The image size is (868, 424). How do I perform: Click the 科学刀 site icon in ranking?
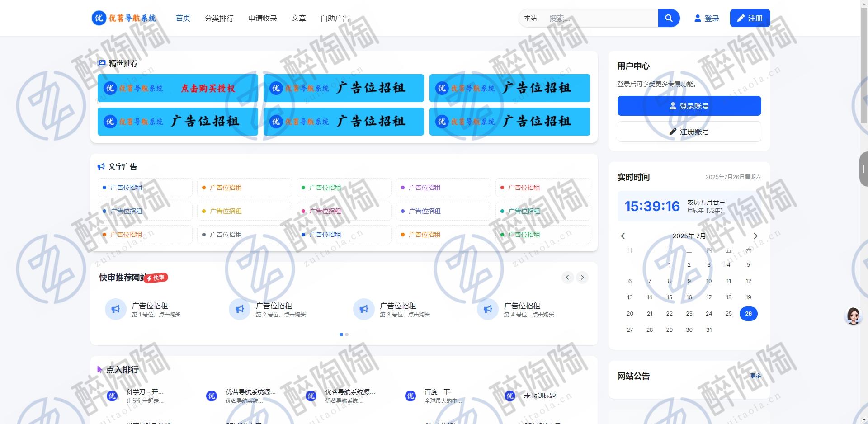(112, 396)
